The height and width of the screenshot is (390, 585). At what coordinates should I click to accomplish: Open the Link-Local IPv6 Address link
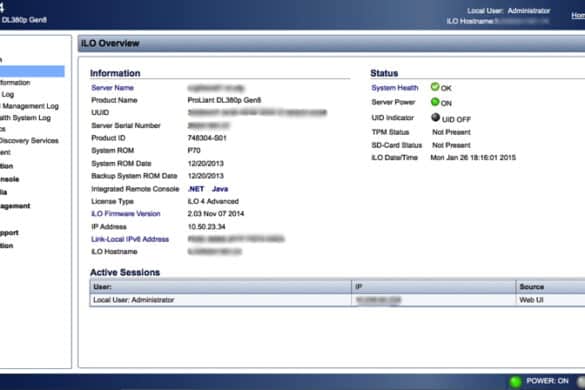click(x=130, y=239)
